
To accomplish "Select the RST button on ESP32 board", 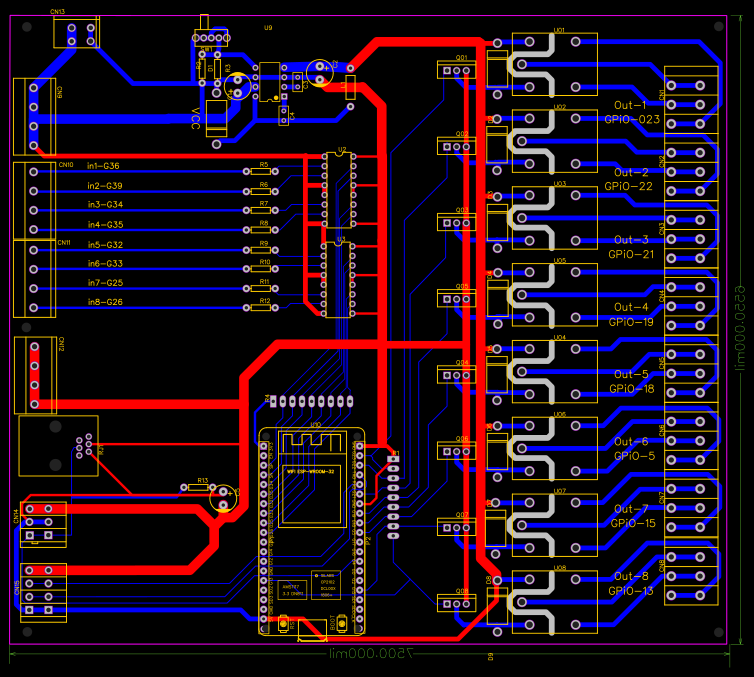I will [x=284, y=623].
